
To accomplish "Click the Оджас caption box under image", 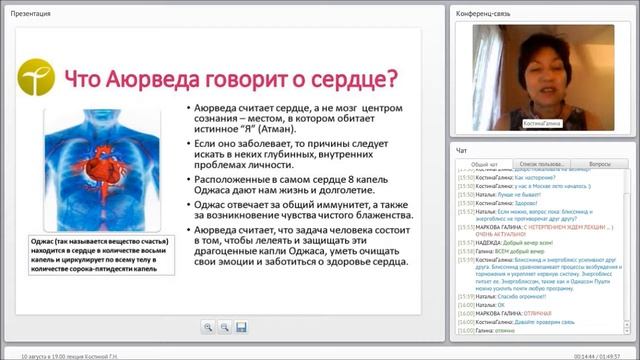I will [102, 255].
